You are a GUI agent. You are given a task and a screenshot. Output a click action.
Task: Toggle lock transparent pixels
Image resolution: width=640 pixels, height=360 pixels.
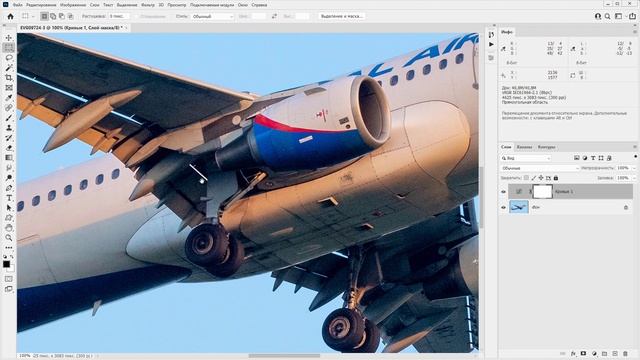[x=526, y=178]
